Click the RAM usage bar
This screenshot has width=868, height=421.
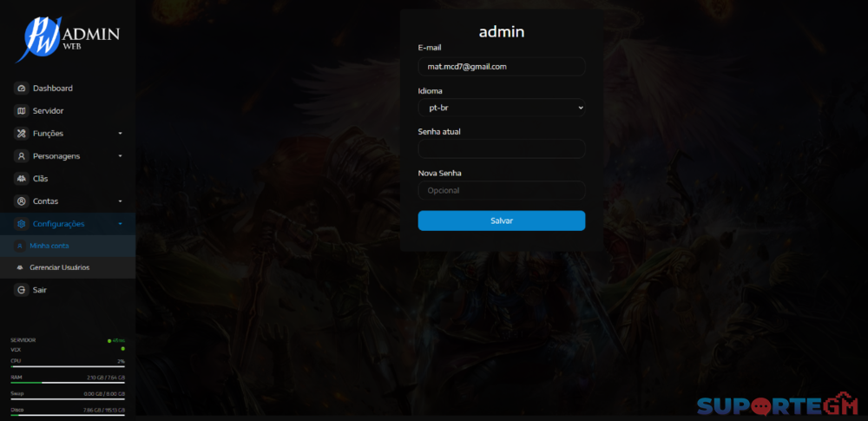[67, 382]
